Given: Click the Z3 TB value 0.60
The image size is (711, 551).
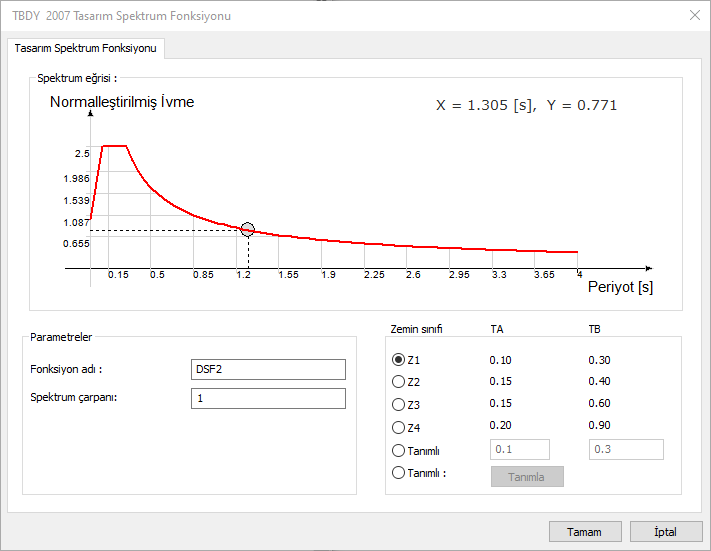Looking at the screenshot, I should pyautogui.click(x=599, y=403).
